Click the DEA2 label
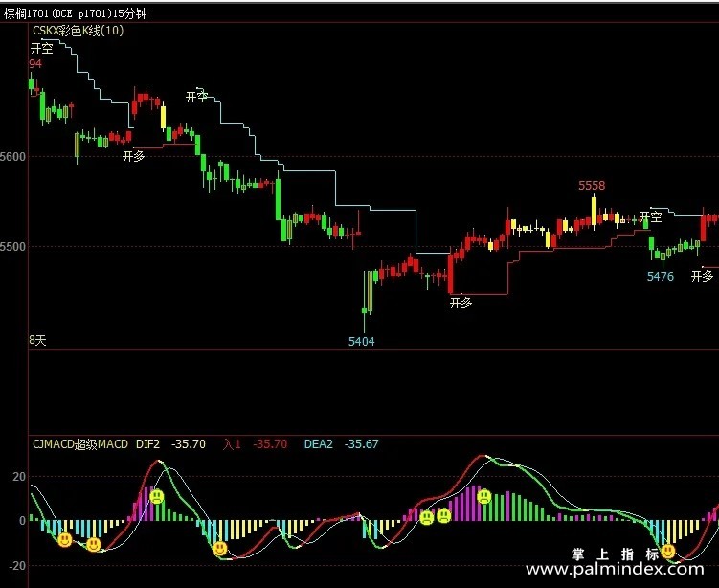 318,444
